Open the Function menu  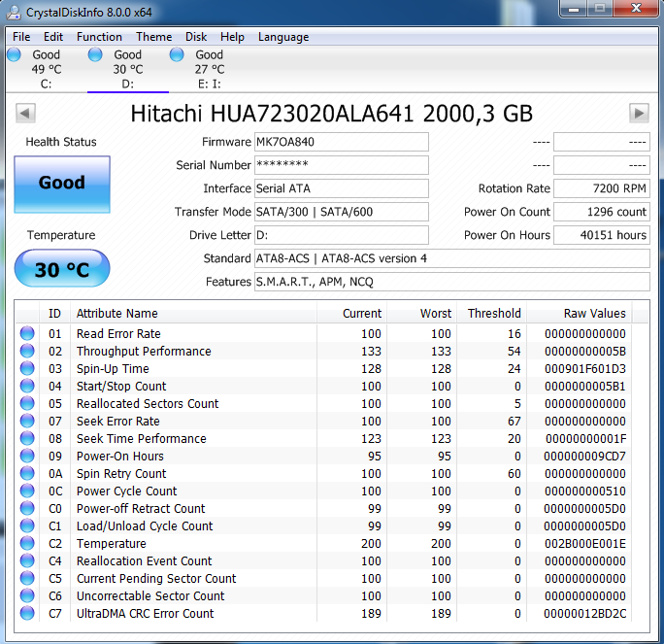[x=99, y=37]
